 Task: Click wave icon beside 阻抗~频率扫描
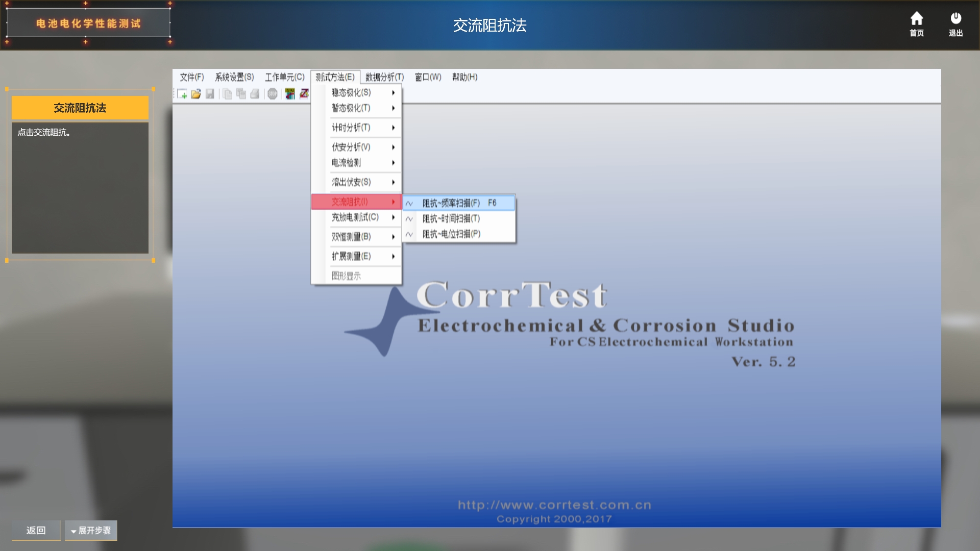point(409,204)
